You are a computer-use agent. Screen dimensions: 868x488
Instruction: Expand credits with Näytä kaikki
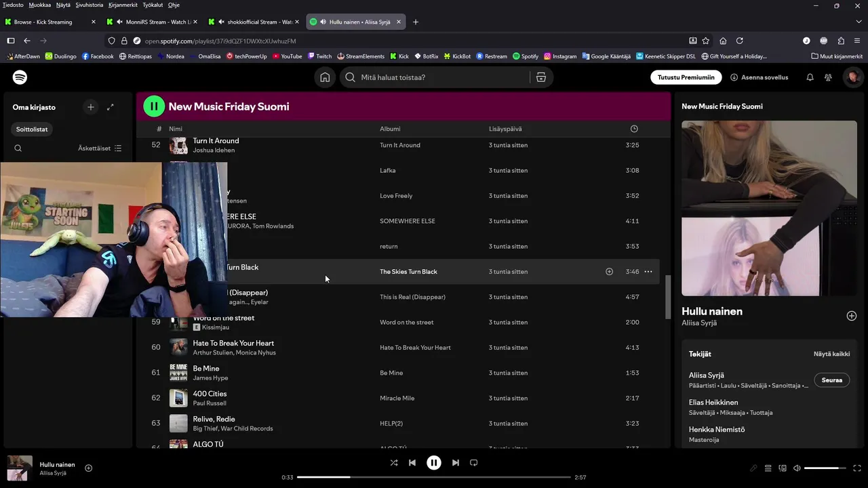coord(831,354)
